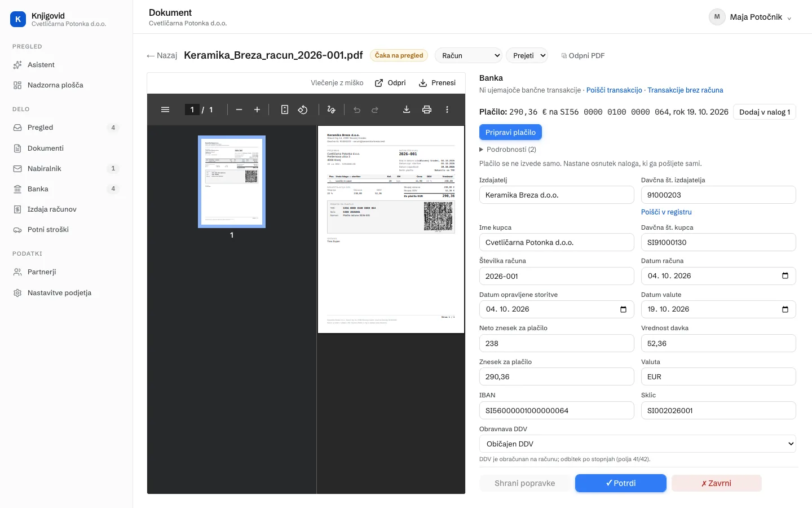Click the Transakcija brez računa link

click(x=685, y=90)
